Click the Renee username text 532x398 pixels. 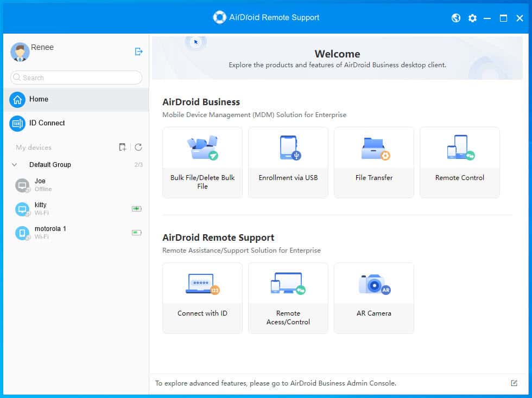pos(42,47)
